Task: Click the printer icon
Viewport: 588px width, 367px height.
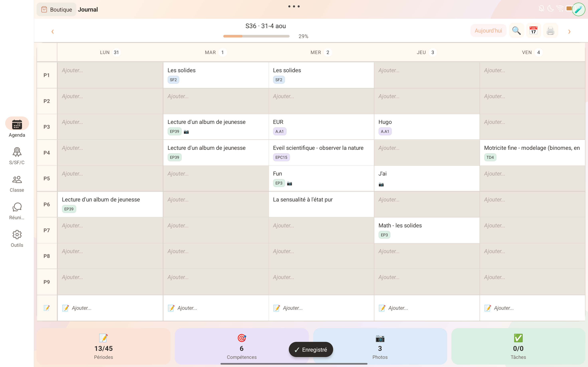Action: pos(550,31)
